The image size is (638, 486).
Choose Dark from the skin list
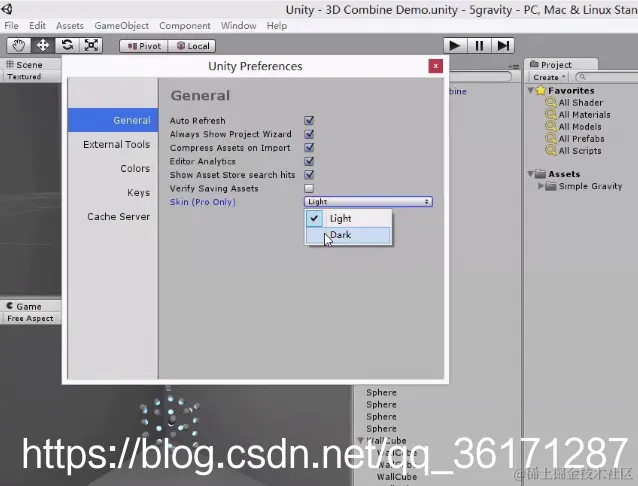(348, 235)
